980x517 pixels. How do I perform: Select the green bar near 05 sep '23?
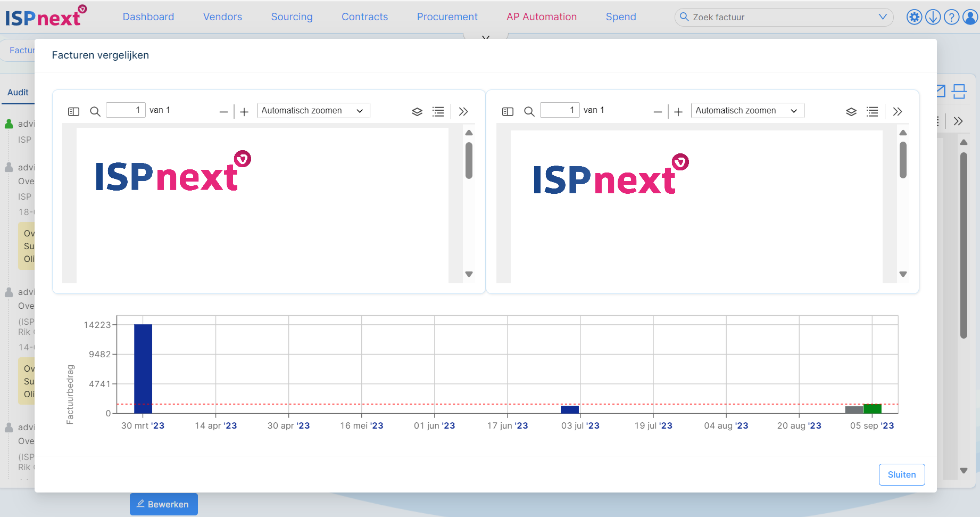click(x=873, y=409)
